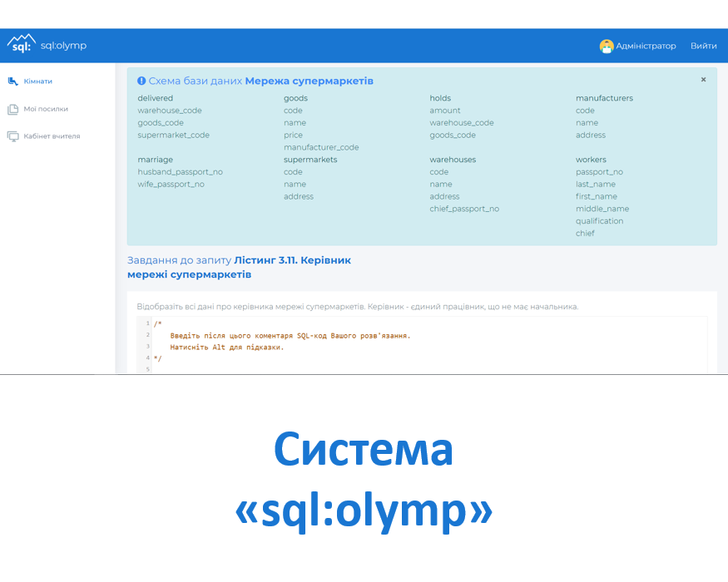Click the sql:olymp mountain logo icon
This screenshot has width=728, height=582.
click(x=22, y=44)
